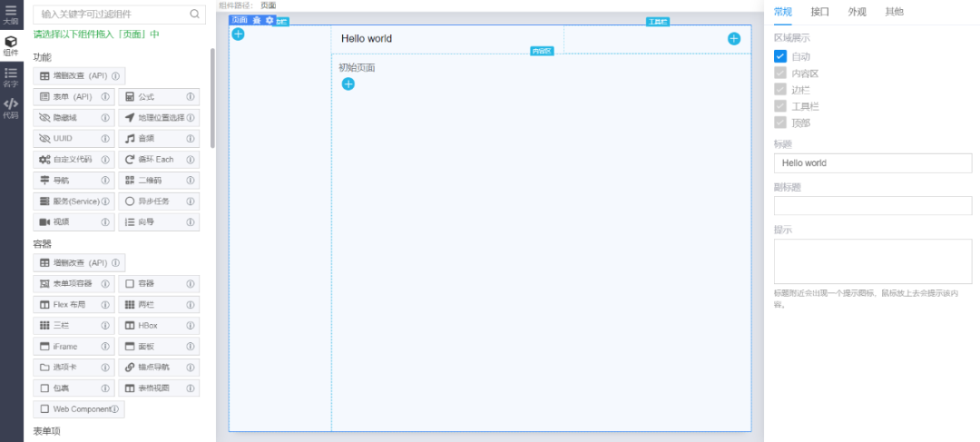Open the 代码 code view
980x442 pixels.
[x=11, y=109]
